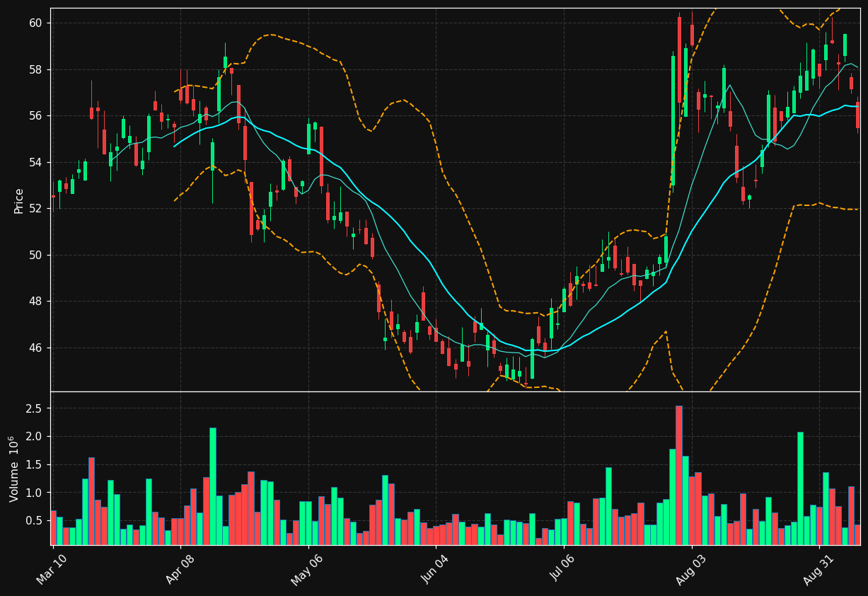Viewport: 868px width, 596px height.
Task: Click the 1.5 volume tick label
Action: click(35, 464)
